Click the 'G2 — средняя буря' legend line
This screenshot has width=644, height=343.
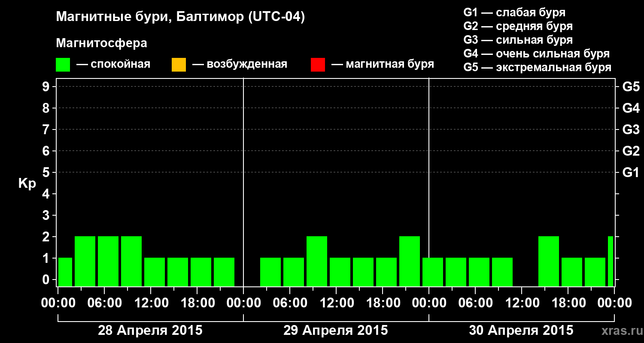[518, 26]
